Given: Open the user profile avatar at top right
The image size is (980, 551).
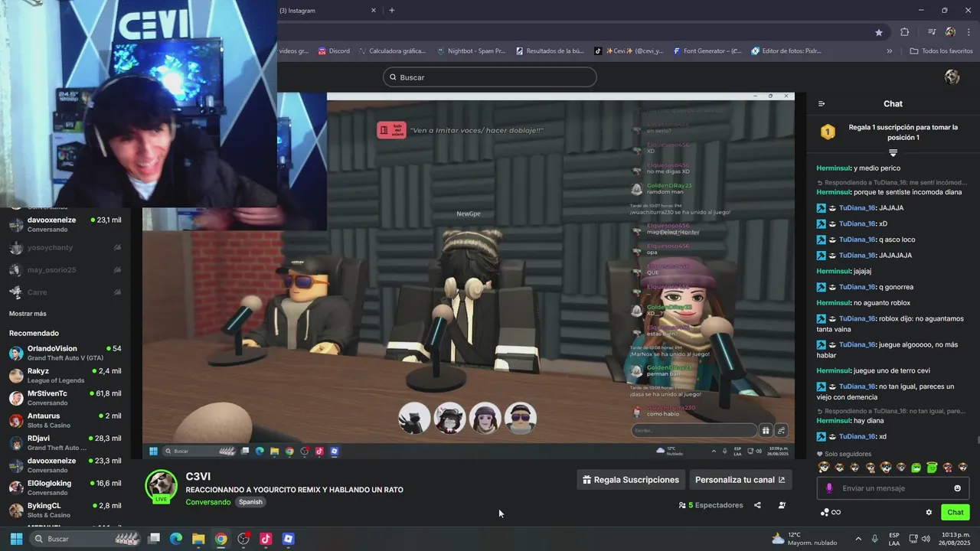Looking at the screenshot, I should coord(952,77).
